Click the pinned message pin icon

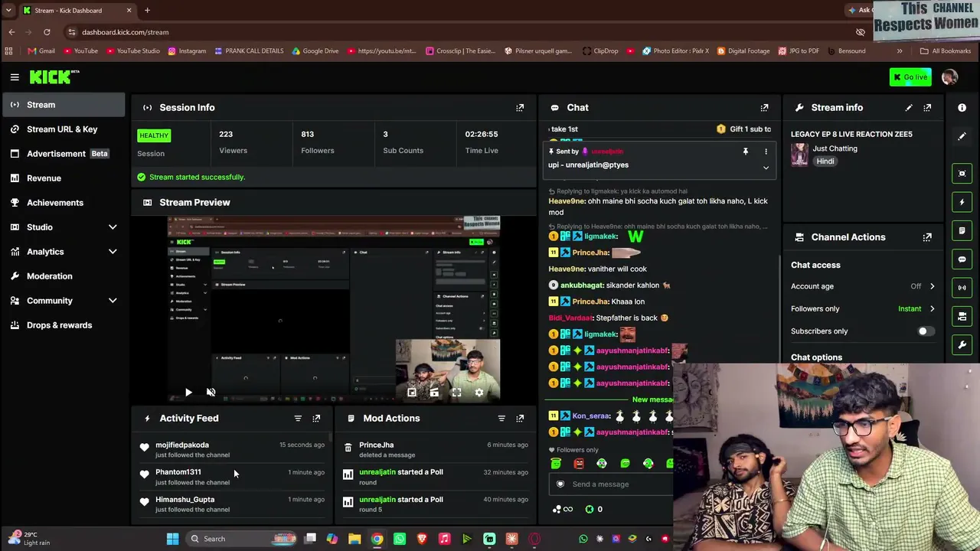coord(745,152)
